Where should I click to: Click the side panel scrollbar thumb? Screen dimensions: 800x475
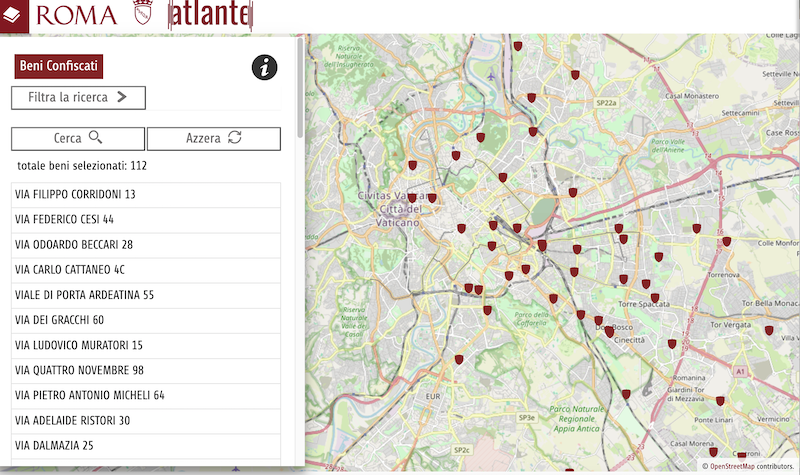point(300,87)
